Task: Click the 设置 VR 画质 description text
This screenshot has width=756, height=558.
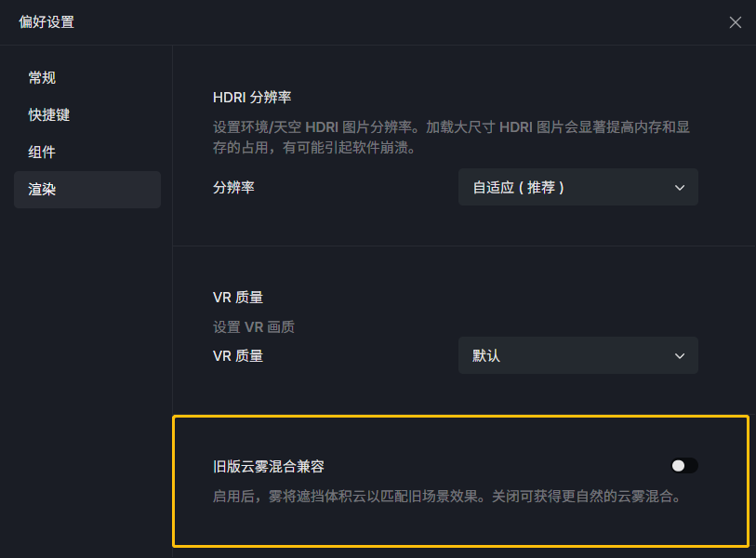Action: [x=254, y=327]
